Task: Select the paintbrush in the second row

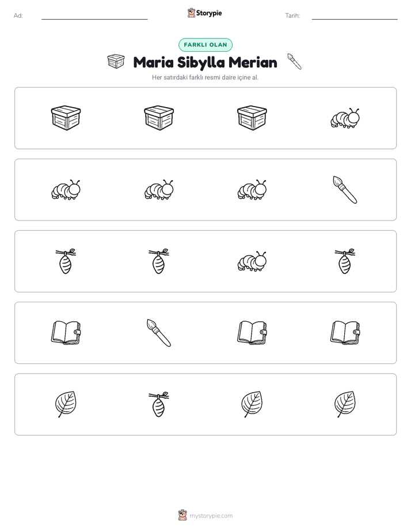Action: click(x=345, y=189)
